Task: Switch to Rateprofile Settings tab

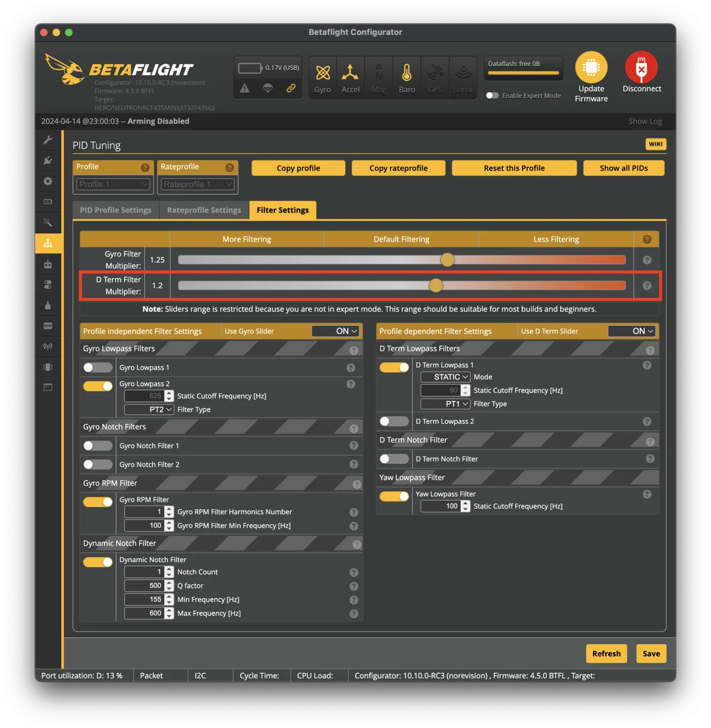Action: click(x=204, y=210)
